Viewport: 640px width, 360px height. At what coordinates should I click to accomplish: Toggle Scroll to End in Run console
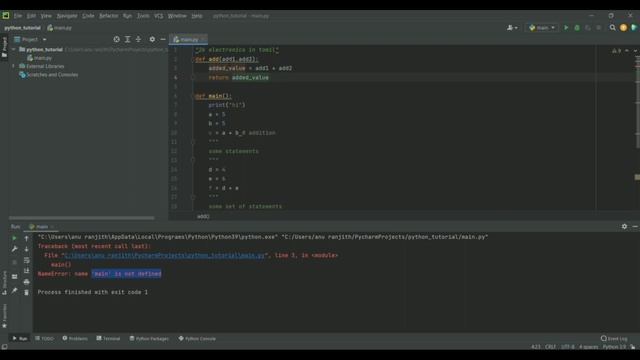click(x=27, y=271)
